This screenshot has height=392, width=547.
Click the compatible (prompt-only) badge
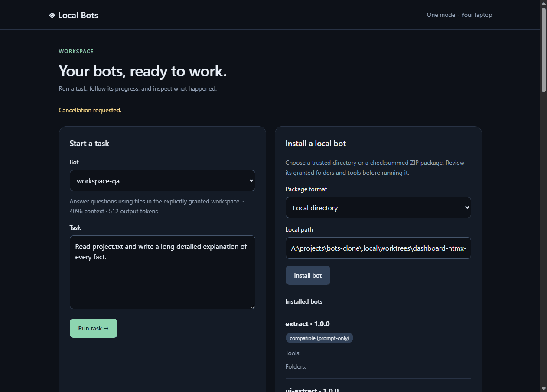pyautogui.click(x=319, y=338)
